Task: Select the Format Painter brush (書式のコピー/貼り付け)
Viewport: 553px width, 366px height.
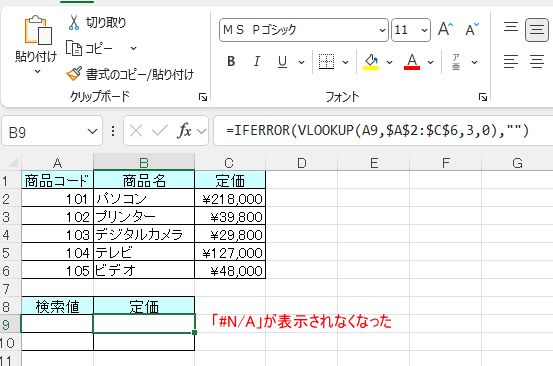Action: (130, 74)
